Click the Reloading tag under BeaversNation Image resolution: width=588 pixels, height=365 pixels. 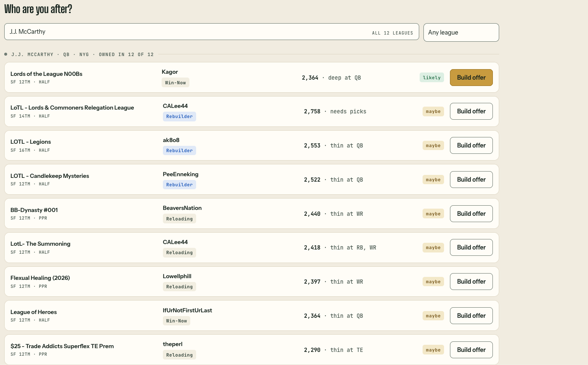(179, 219)
